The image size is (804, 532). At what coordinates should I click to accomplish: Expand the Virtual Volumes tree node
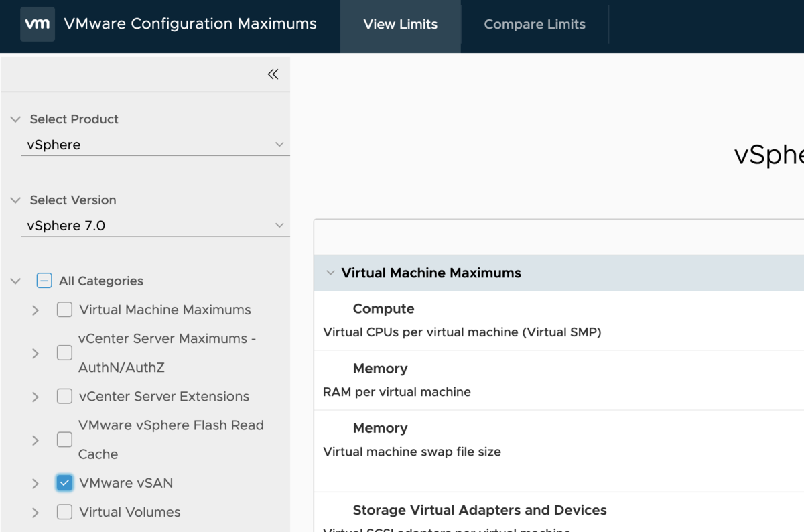(x=36, y=513)
